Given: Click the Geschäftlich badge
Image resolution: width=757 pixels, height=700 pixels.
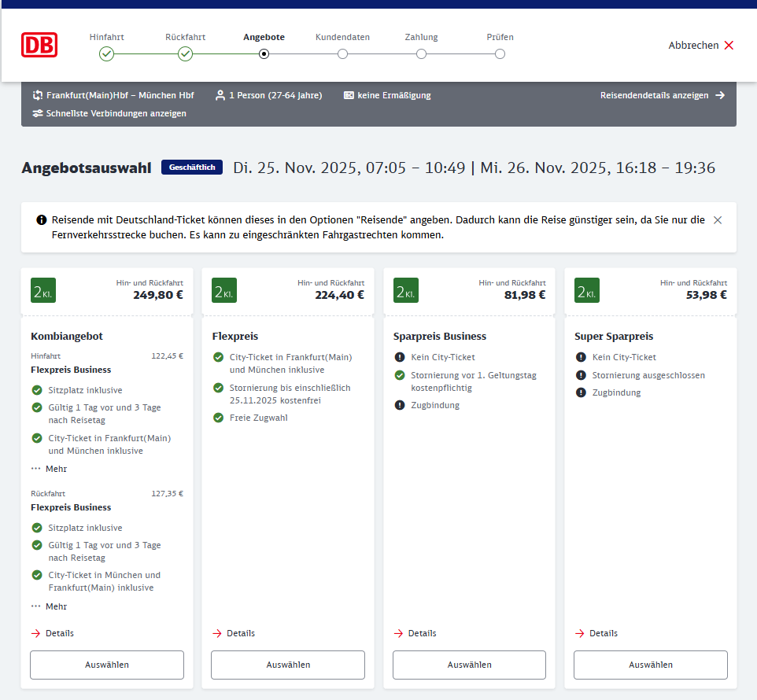Looking at the screenshot, I should [x=192, y=167].
